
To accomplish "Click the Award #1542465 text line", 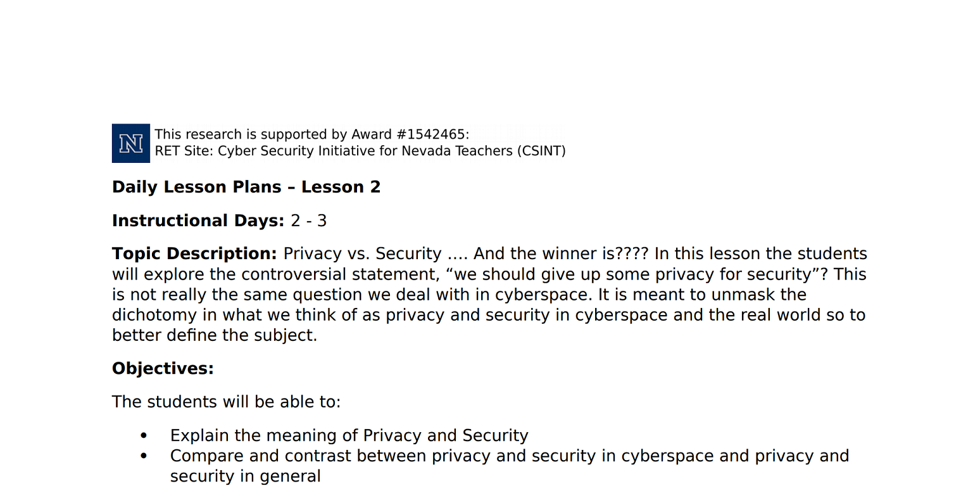I will click(311, 134).
